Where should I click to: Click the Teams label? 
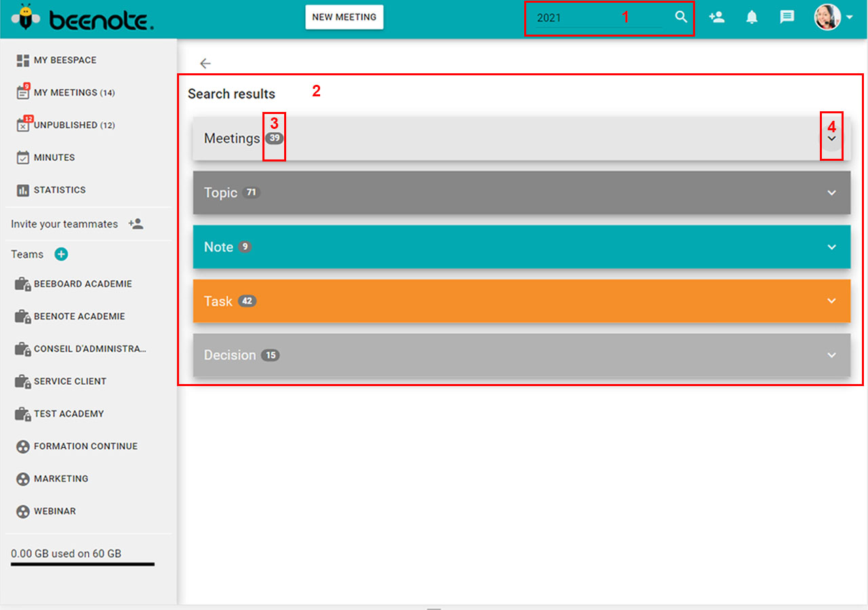click(x=27, y=254)
